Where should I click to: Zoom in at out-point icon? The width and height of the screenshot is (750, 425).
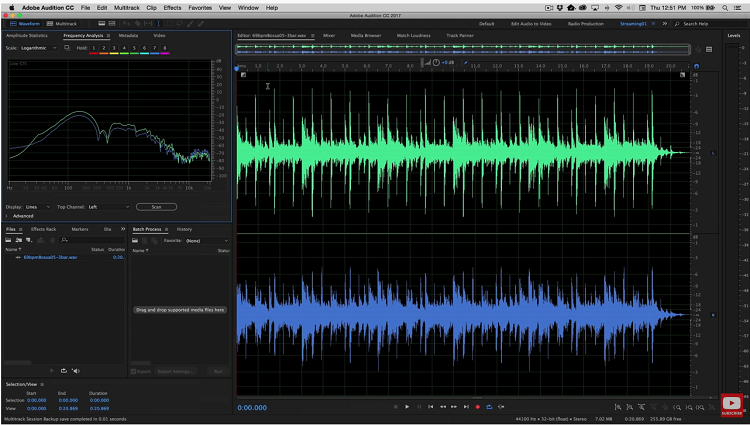(x=689, y=407)
